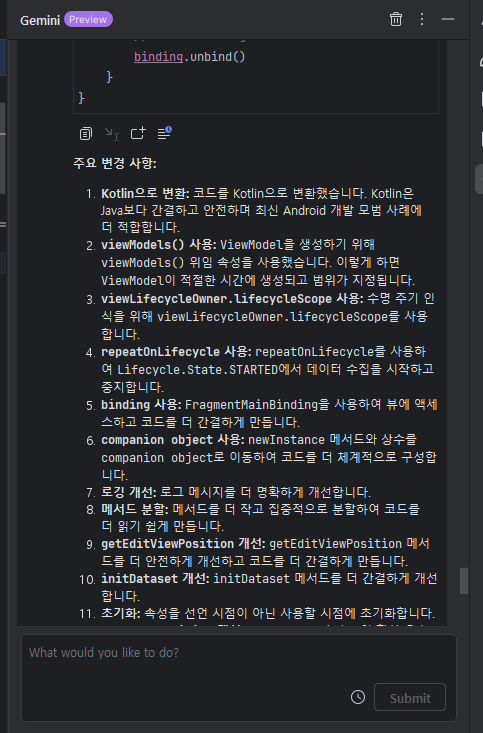This screenshot has width=483, height=733.
Task: Click the purple Preview badge
Action: tap(88, 20)
